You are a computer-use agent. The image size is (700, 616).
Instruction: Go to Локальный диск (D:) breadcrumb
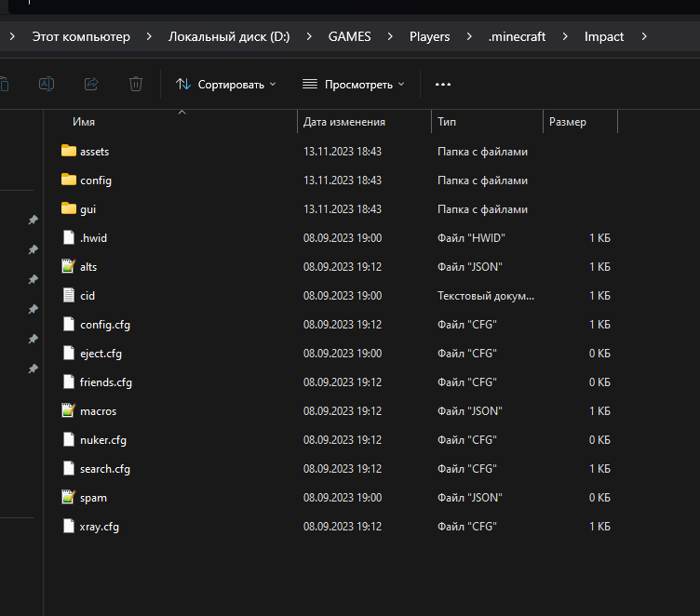pyautogui.click(x=229, y=36)
